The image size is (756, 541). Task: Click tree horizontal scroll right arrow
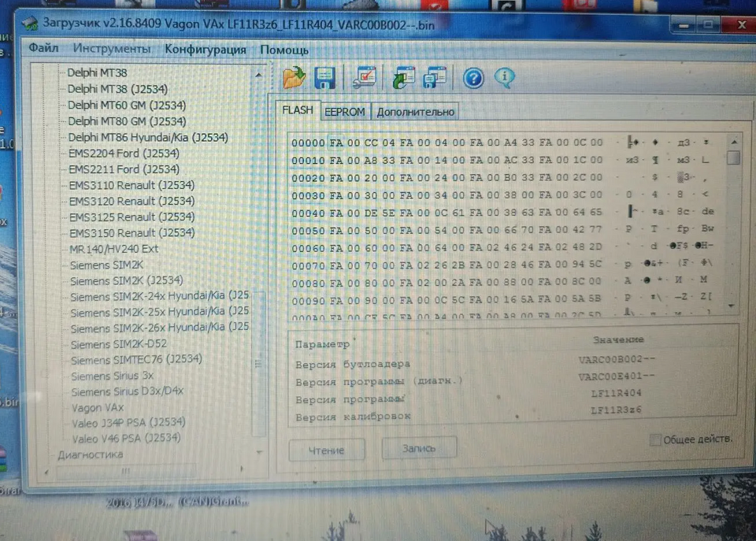[x=241, y=469]
